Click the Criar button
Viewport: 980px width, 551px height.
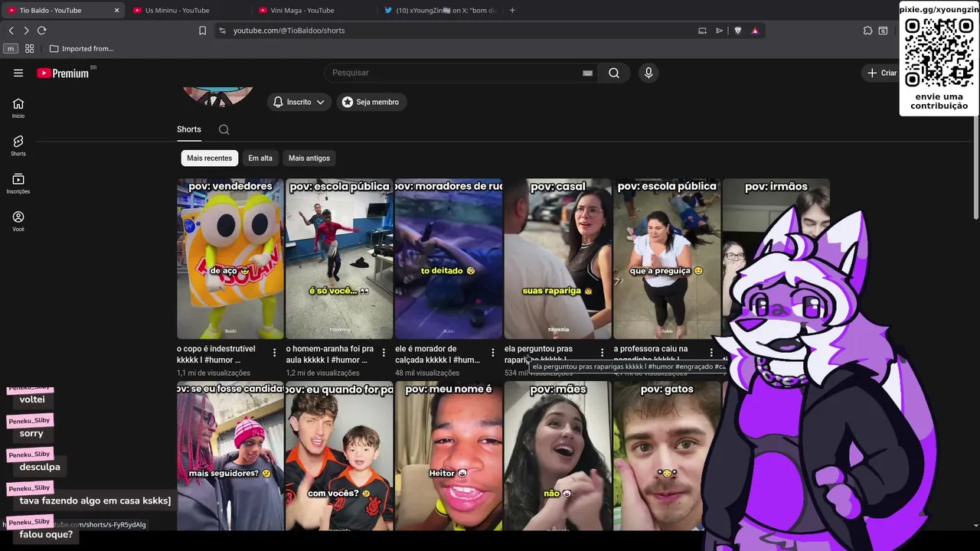click(x=882, y=73)
